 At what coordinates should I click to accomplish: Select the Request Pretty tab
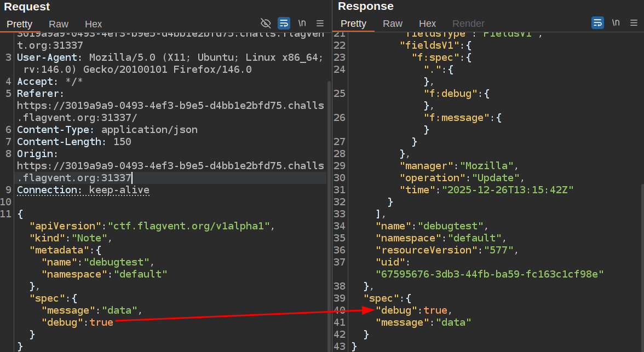pyautogui.click(x=19, y=24)
